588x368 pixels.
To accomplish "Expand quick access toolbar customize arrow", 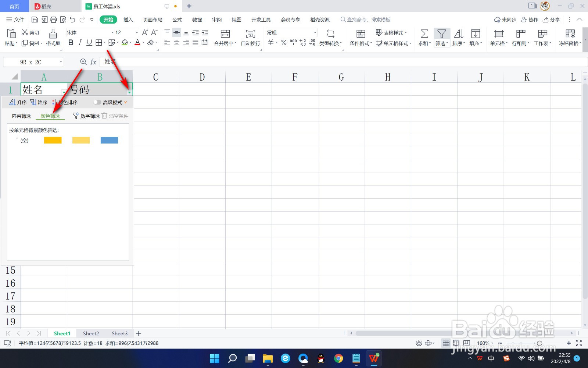I will click(92, 20).
